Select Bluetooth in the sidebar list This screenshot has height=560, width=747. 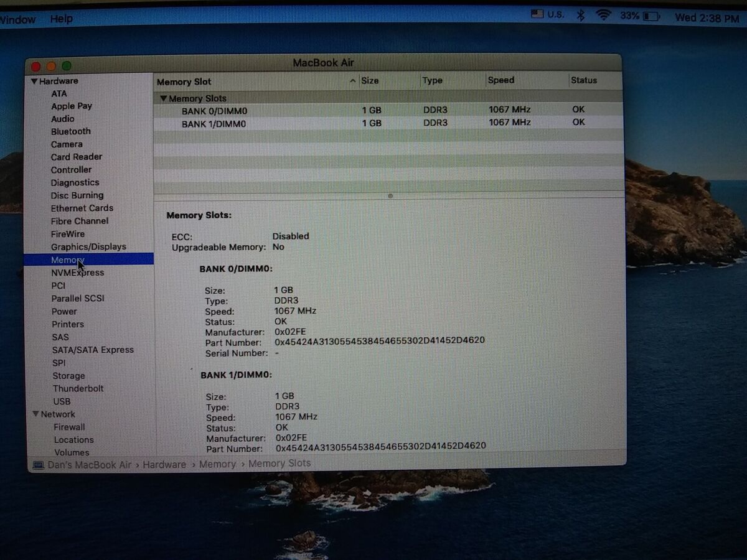(71, 131)
